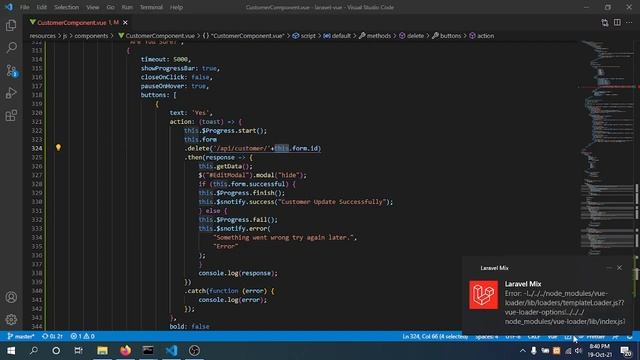Open the Run menu

coord(127,7)
